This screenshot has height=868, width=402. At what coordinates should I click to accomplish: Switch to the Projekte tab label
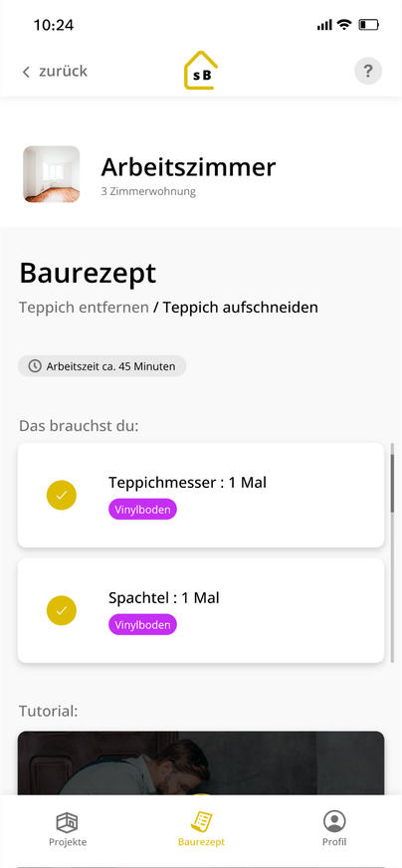67,842
